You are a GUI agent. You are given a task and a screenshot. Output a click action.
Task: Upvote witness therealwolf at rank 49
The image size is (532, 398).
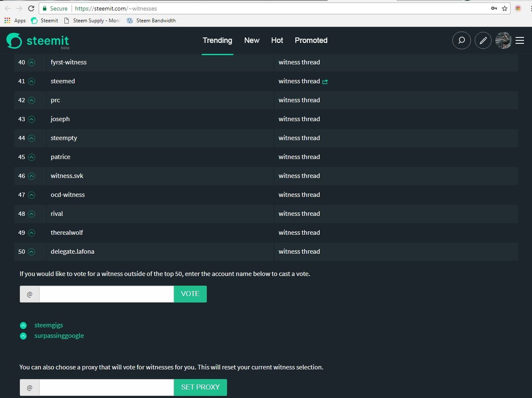[x=31, y=233]
